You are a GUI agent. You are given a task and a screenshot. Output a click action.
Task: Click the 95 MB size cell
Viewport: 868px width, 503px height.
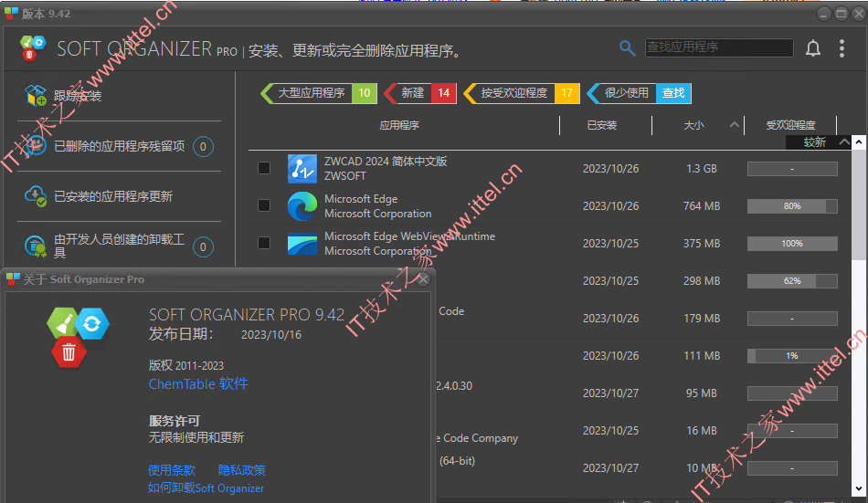click(x=702, y=393)
